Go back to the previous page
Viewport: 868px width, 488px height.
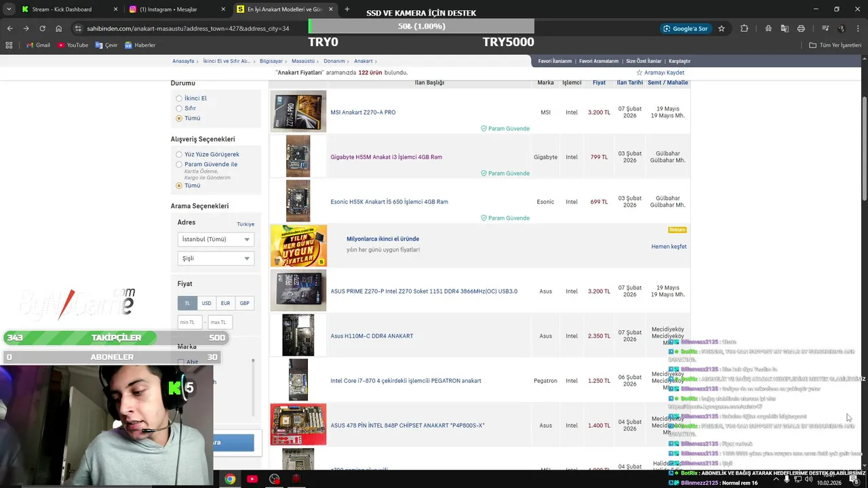[9, 28]
